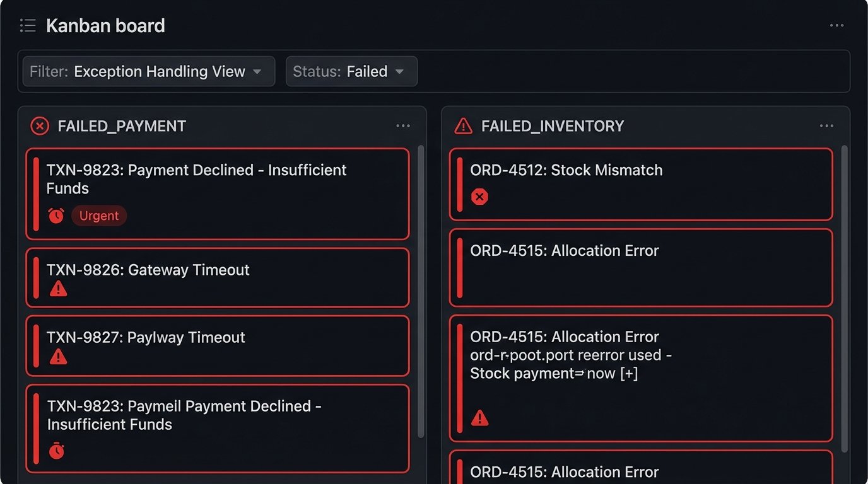
Task: Click the warning icon on the long ORD-4515 card
Action: point(479,417)
